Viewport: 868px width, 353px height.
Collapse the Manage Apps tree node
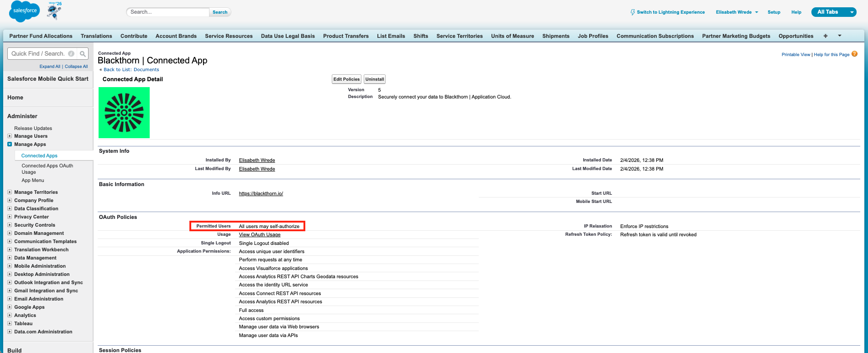[10, 144]
